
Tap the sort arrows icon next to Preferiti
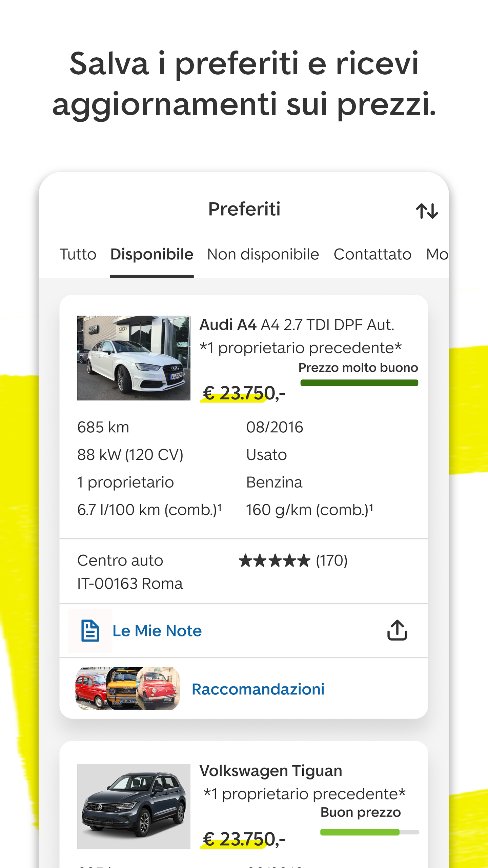[x=427, y=211]
